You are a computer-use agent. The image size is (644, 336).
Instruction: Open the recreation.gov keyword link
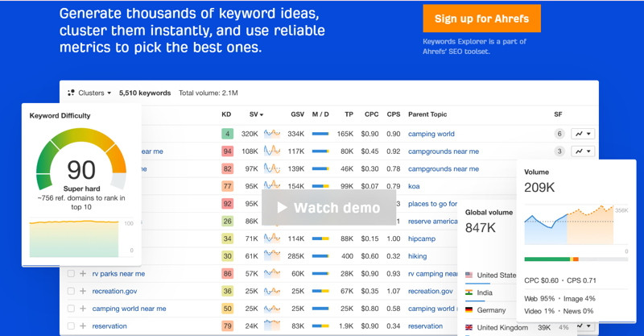pyautogui.click(x=114, y=291)
